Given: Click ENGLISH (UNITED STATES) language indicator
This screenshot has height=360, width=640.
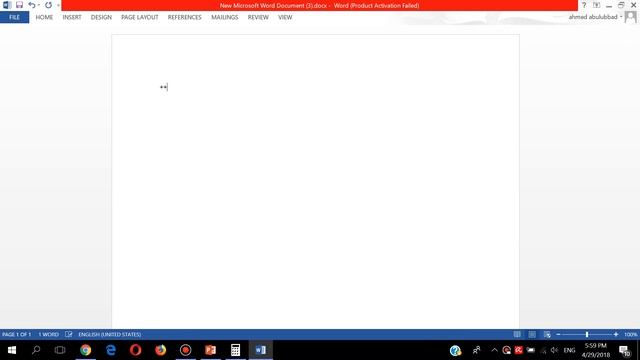Looking at the screenshot, I should tap(109, 334).
